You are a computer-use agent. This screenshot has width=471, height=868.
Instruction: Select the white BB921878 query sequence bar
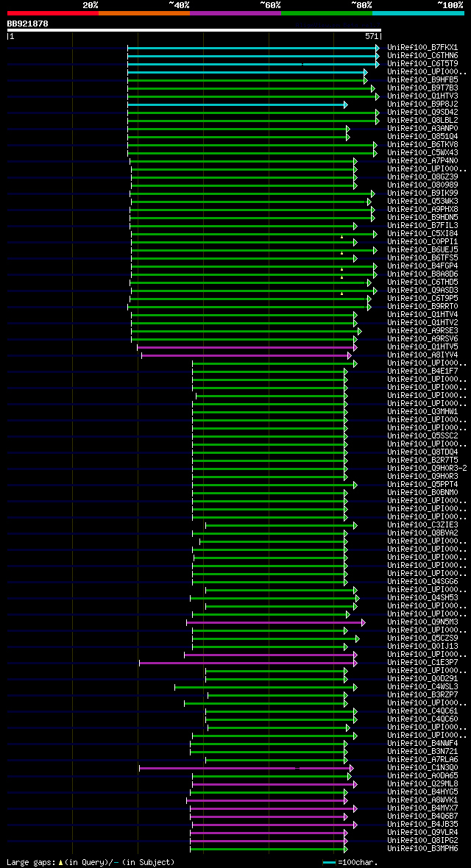click(194, 30)
